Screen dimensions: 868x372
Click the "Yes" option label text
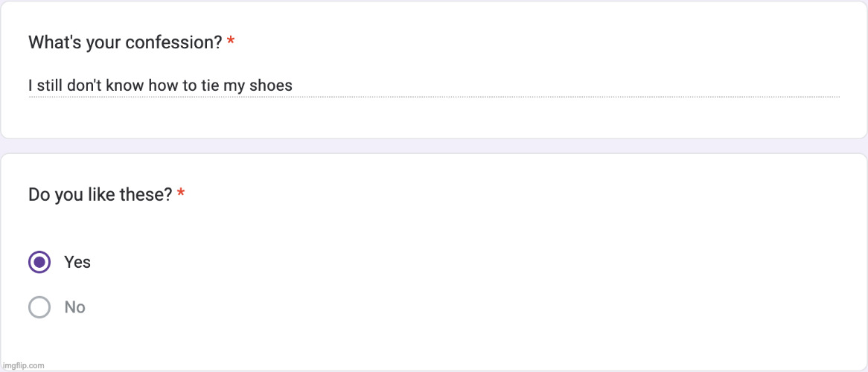pos(77,262)
